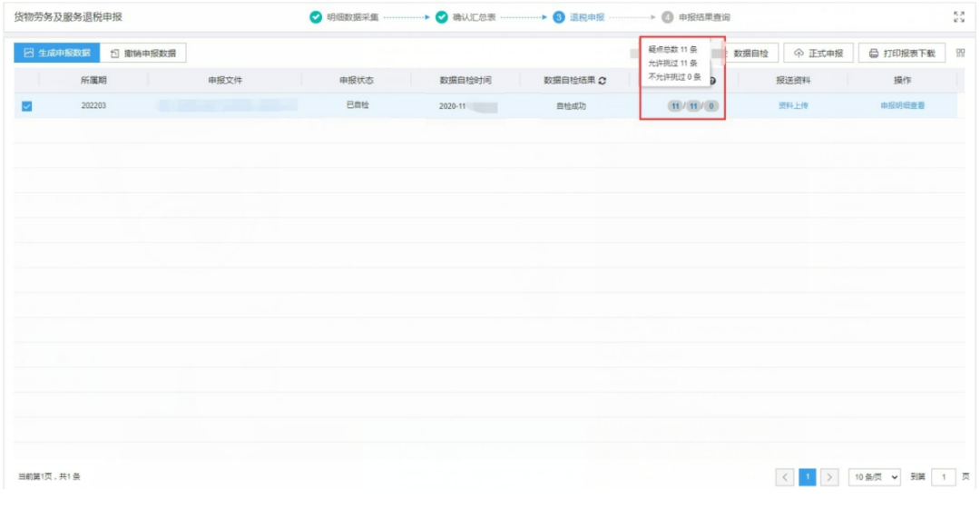Click the step 4 申报结果查询 circle icon
The image size is (980, 509).
(x=668, y=17)
